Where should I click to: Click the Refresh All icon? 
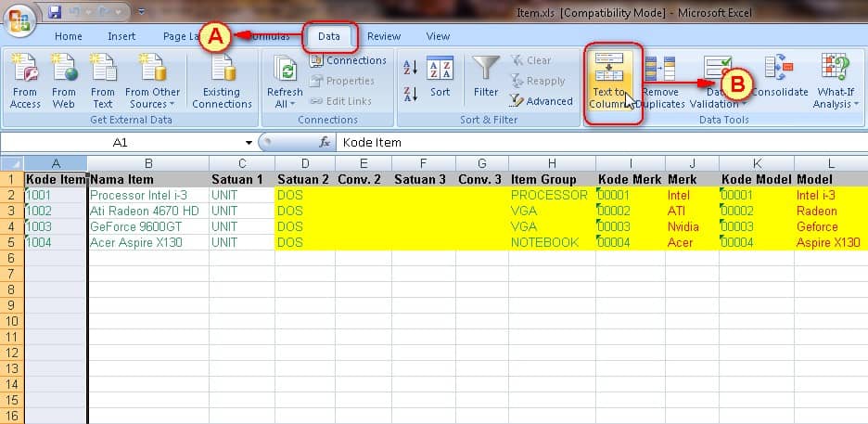285,69
